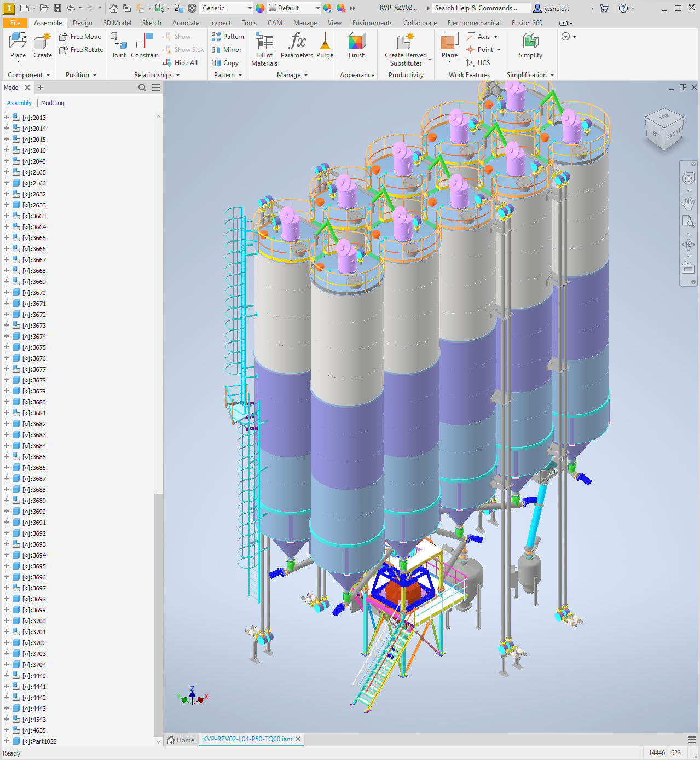Toggle Free Move mode
700x760 pixels.
(80, 36)
